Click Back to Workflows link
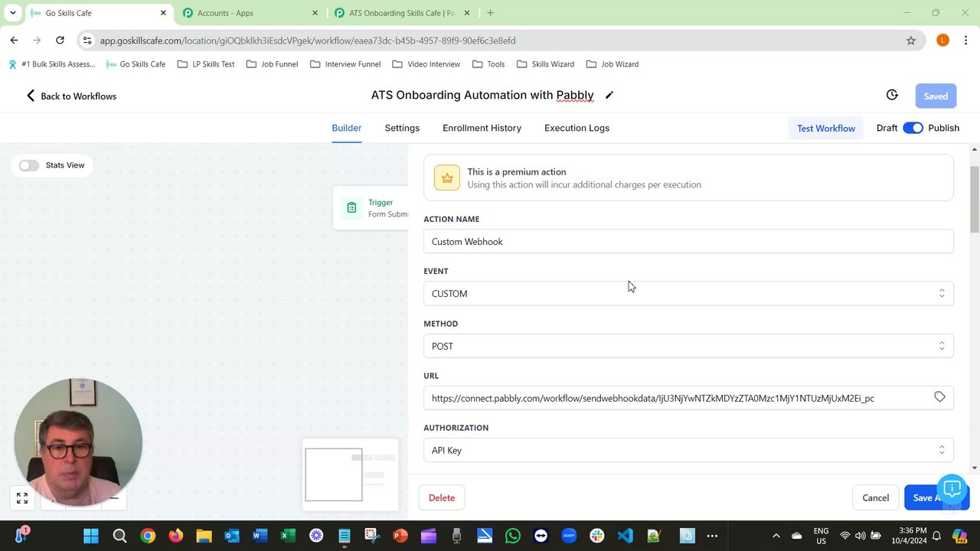 pos(71,96)
